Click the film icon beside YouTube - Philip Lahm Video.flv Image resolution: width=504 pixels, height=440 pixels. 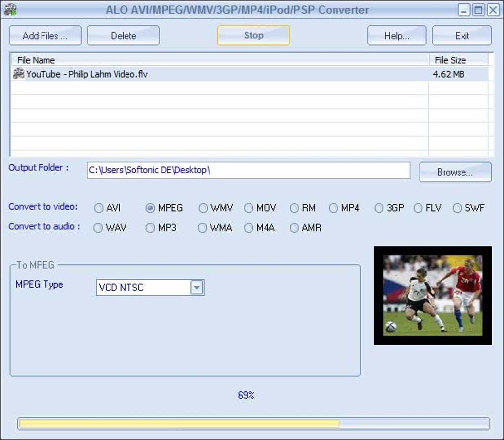[x=19, y=74]
